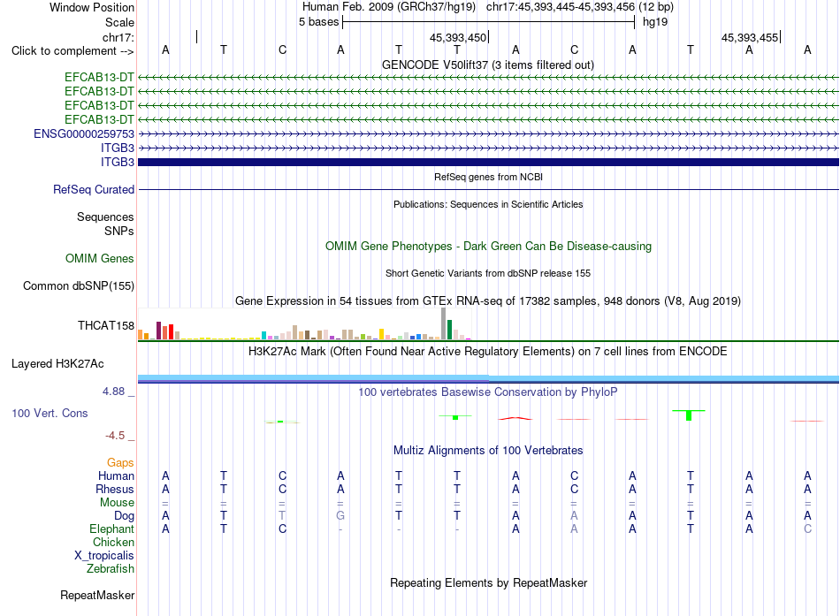Click the Gaps row label
Image resolution: width=840 pixels, height=616 pixels.
coord(120,463)
